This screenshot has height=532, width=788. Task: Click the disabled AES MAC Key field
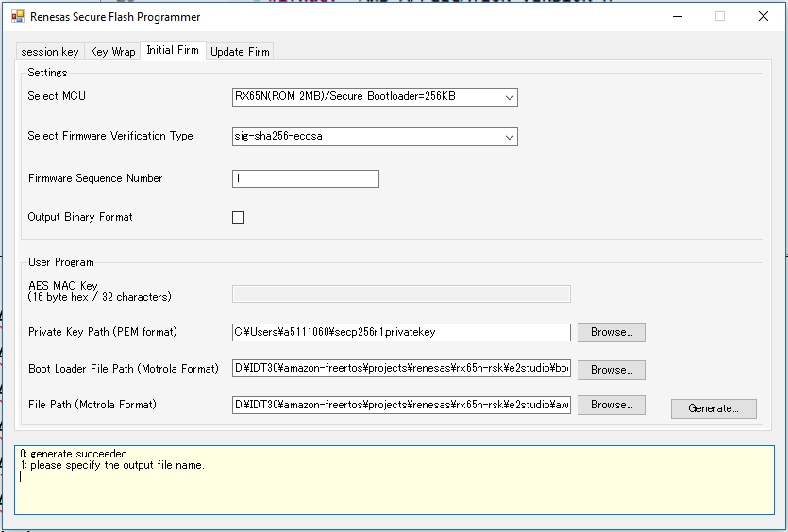click(x=401, y=293)
